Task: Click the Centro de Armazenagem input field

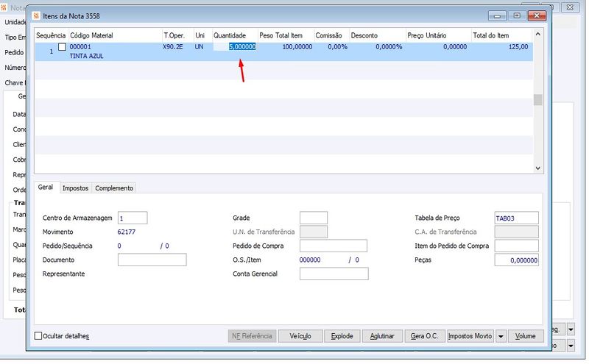Action: click(133, 218)
